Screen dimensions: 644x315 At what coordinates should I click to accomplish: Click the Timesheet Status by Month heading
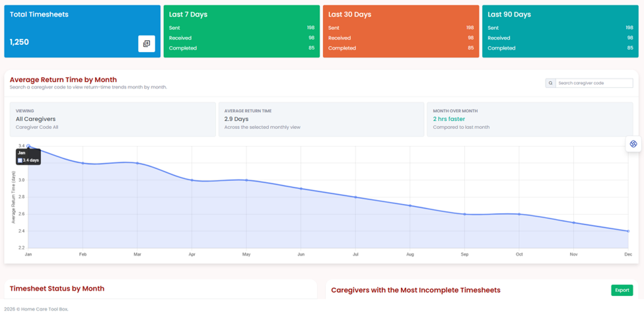(57, 289)
